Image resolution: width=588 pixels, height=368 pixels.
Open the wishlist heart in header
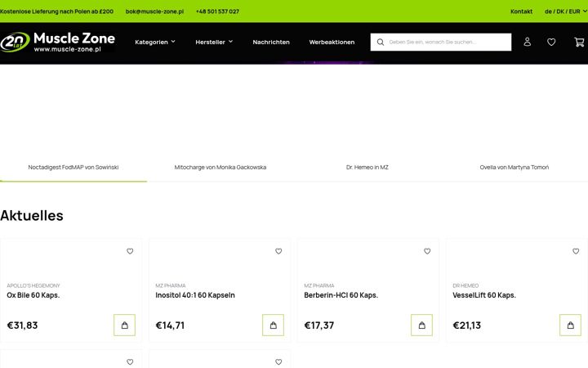pyautogui.click(x=551, y=42)
